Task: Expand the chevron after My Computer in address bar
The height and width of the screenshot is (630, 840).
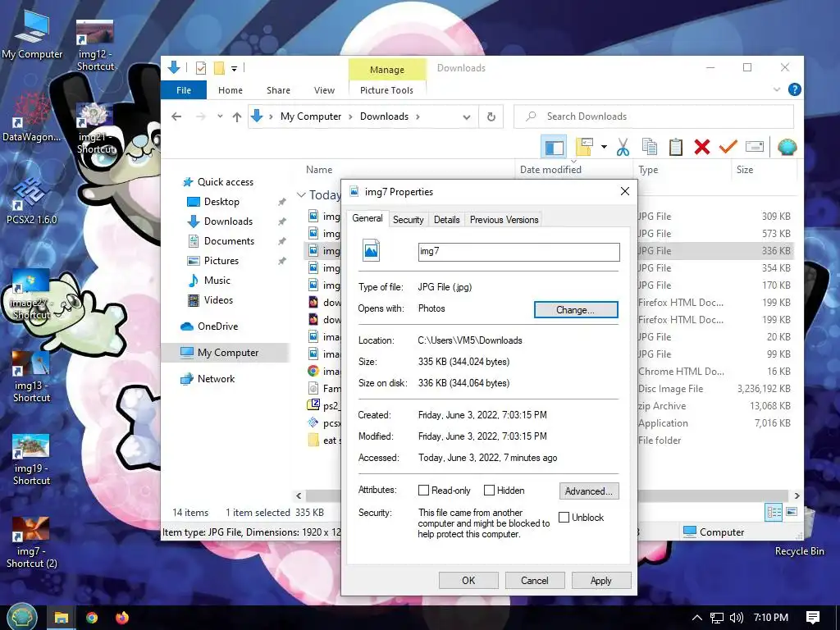Action: [350, 116]
